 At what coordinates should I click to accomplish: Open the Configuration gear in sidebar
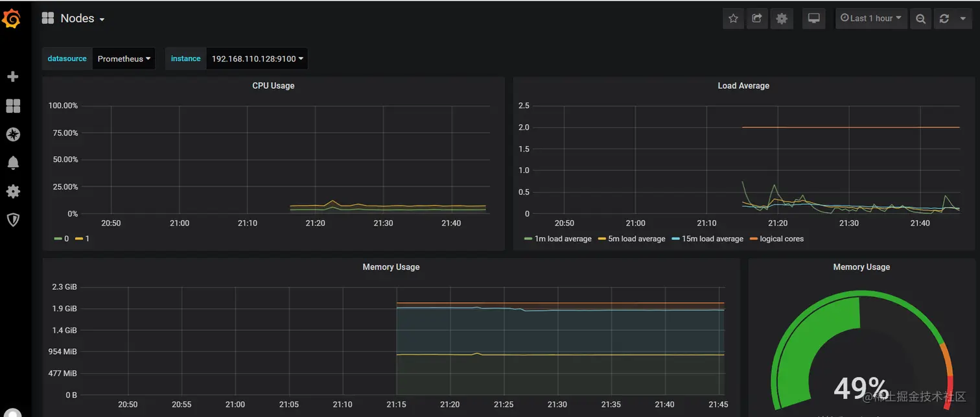pyautogui.click(x=13, y=191)
